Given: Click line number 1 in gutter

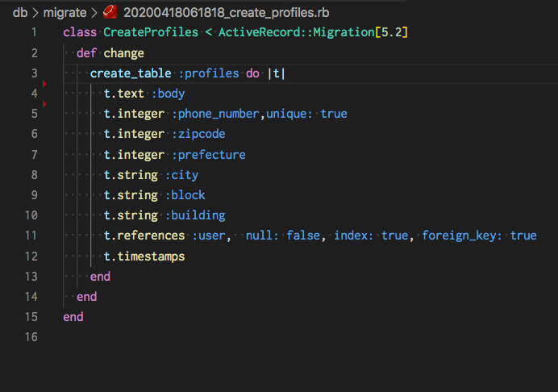Looking at the screenshot, I should (34, 32).
